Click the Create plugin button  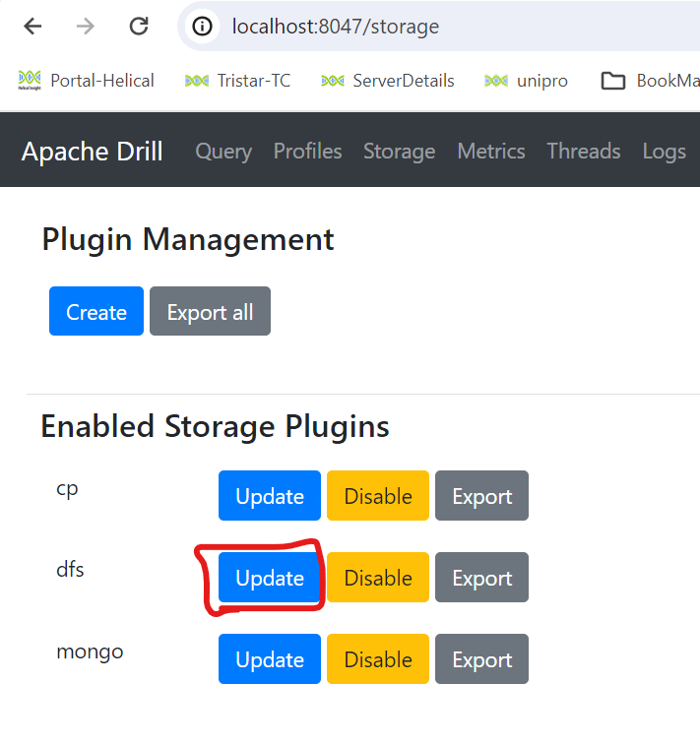[x=96, y=311]
